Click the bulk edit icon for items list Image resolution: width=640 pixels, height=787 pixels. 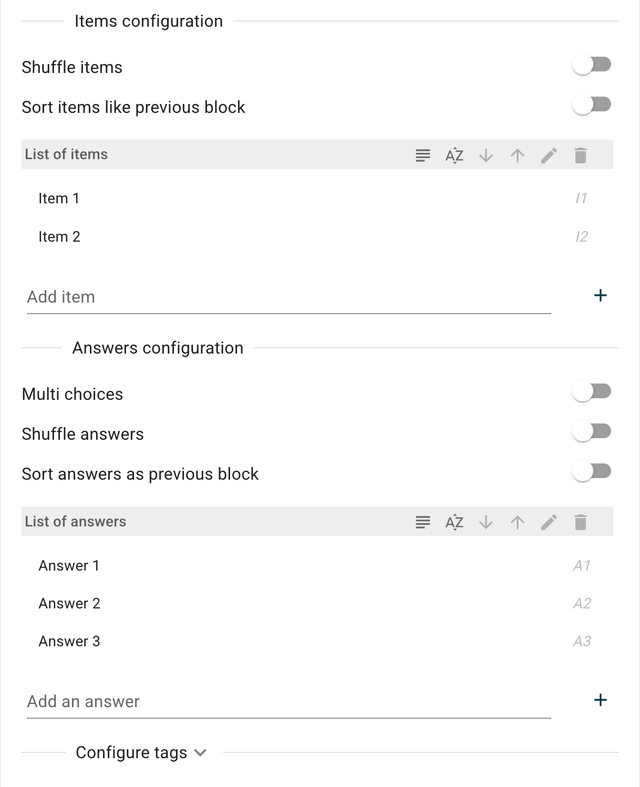423,155
